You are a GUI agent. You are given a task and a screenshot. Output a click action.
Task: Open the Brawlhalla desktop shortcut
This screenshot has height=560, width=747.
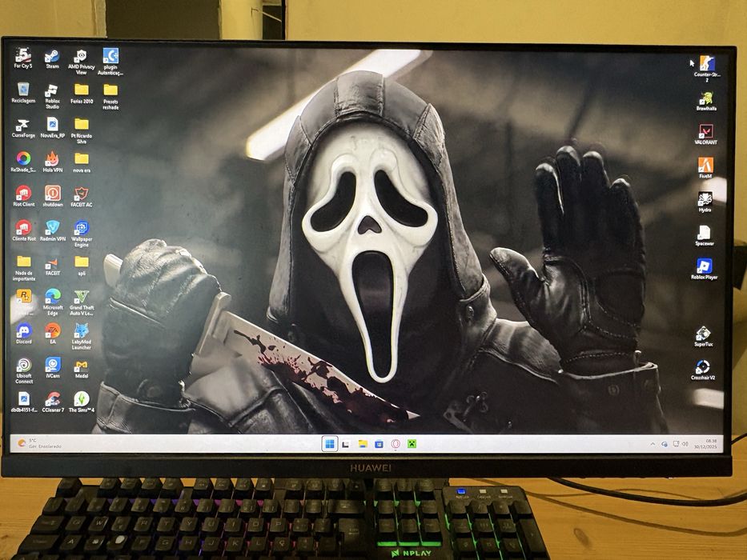(706, 101)
